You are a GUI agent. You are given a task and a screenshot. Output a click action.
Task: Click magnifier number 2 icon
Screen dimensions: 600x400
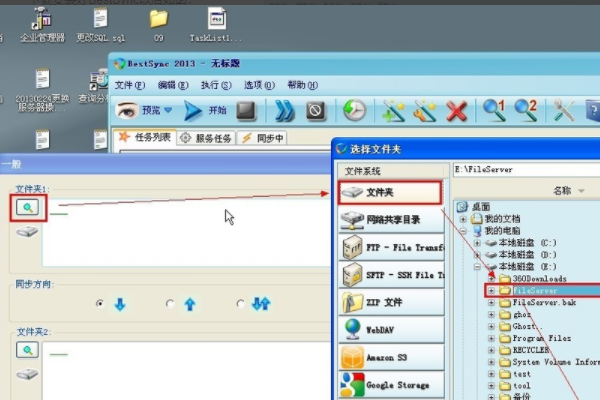point(526,110)
